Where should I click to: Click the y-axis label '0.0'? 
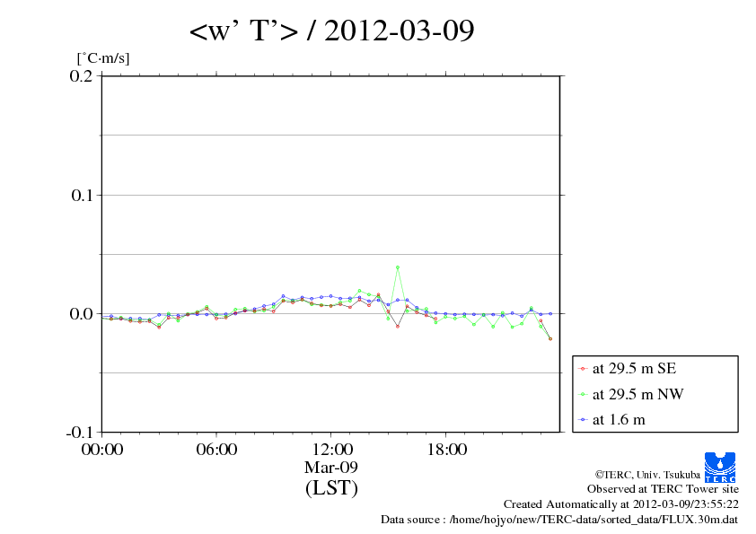tap(81, 314)
